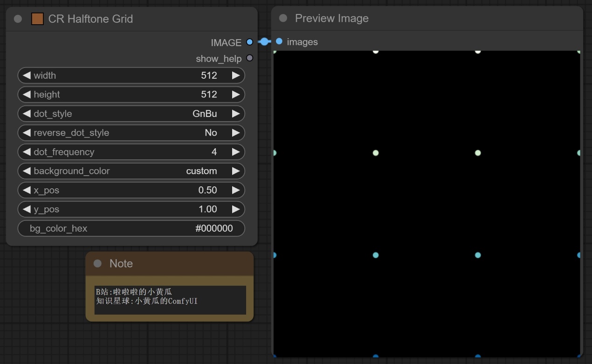
Task: Decrease width using the left arrow
Action: (x=27, y=76)
